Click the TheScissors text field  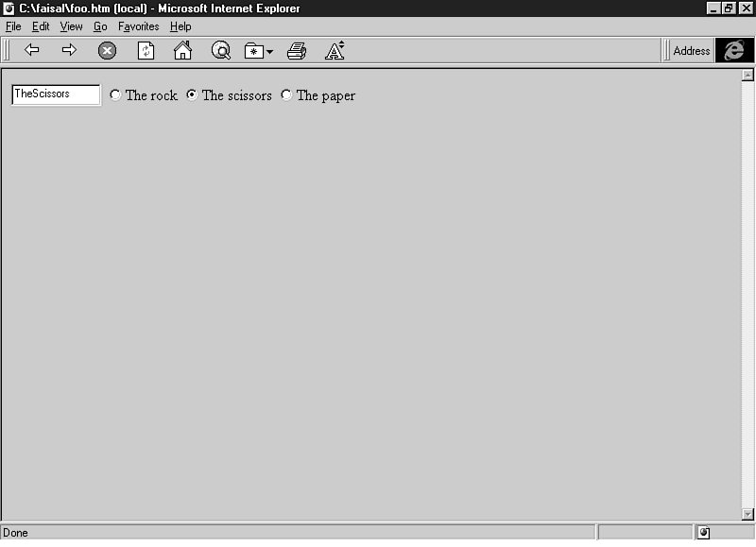tap(56, 94)
